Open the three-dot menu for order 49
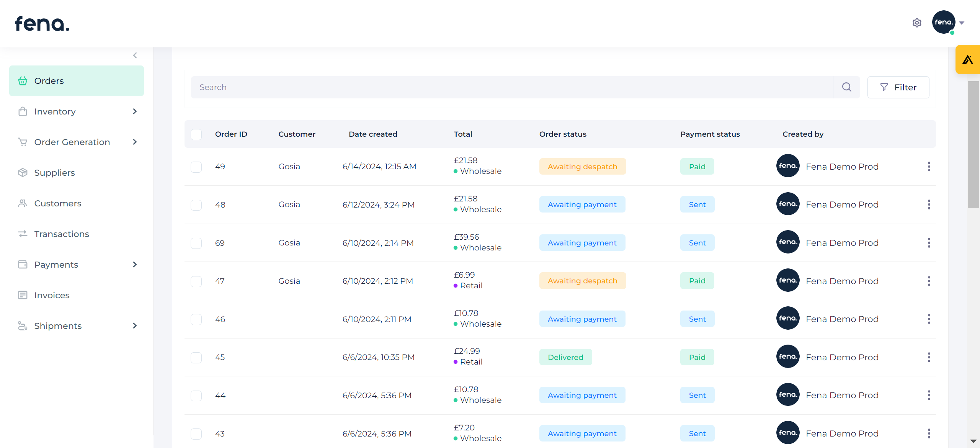The width and height of the screenshot is (980, 448). tap(929, 167)
